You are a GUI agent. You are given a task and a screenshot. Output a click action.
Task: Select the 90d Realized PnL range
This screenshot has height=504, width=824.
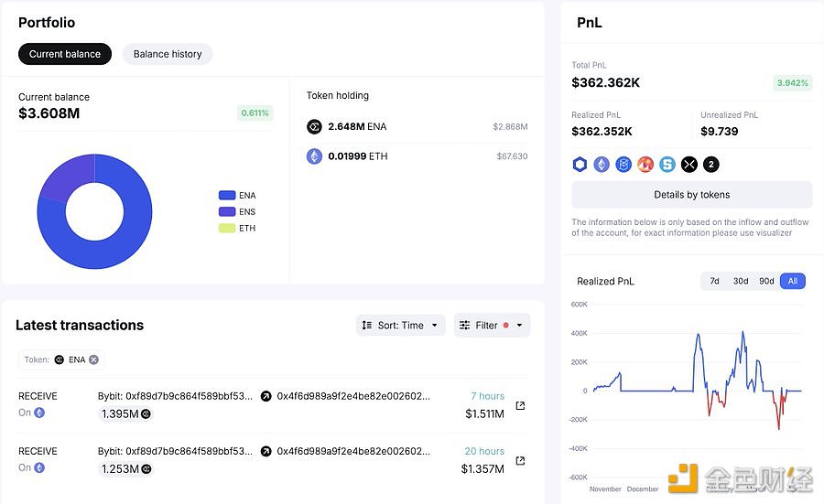tap(766, 281)
